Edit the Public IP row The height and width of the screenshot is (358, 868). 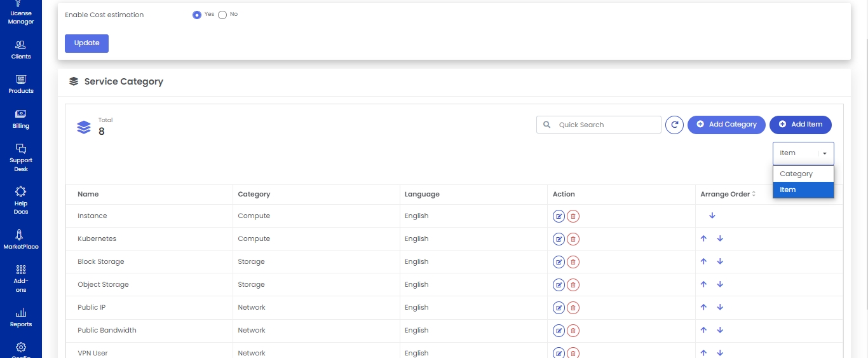coord(559,308)
